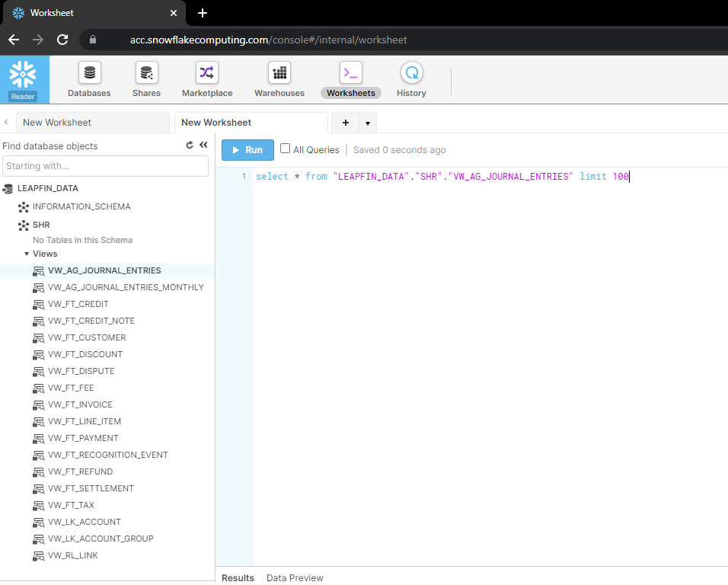Viewport: 728px width, 585px height.
Task: Add a new worksheet tab
Action: [x=346, y=123]
